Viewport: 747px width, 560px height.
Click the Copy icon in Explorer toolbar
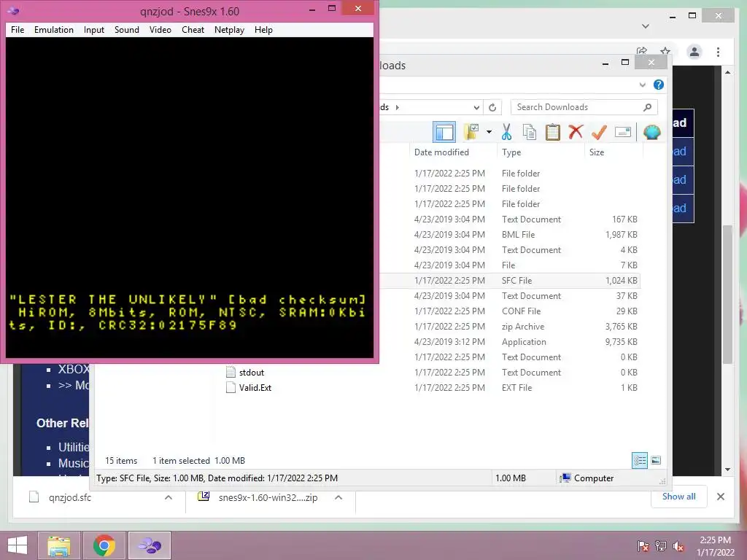click(530, 132)
